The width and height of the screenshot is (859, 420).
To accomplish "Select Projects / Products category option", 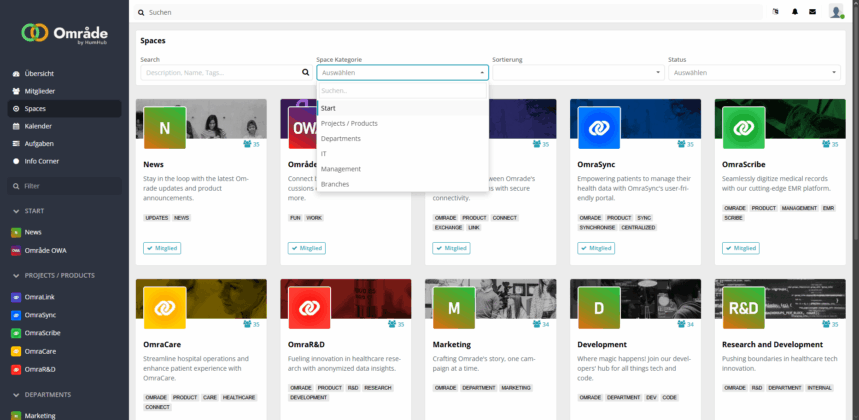I will click(x=403, y=123).
